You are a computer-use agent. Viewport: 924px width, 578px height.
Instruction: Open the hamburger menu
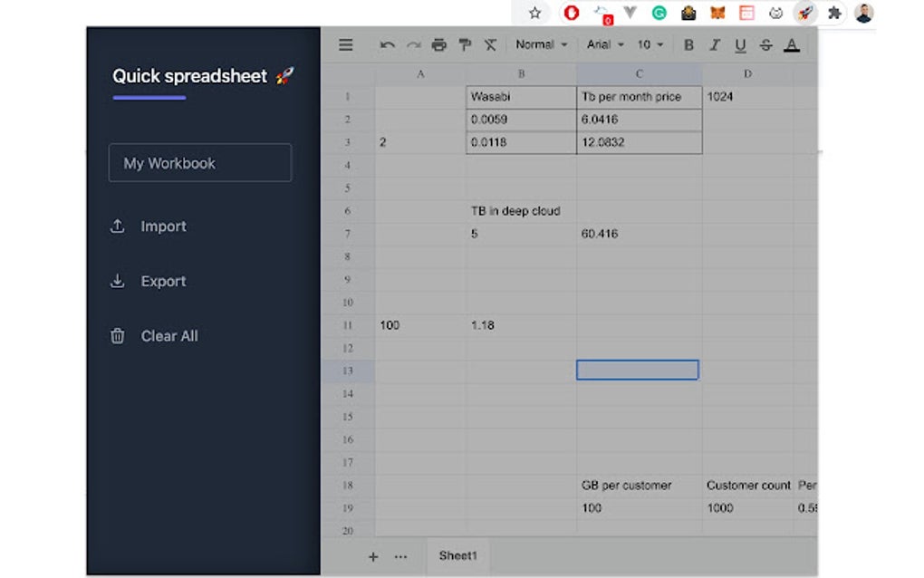click(x=345, y=43)
